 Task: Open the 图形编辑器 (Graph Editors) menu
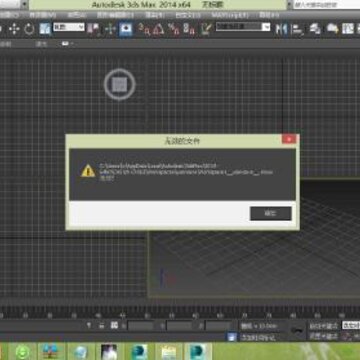pos(115,15)
